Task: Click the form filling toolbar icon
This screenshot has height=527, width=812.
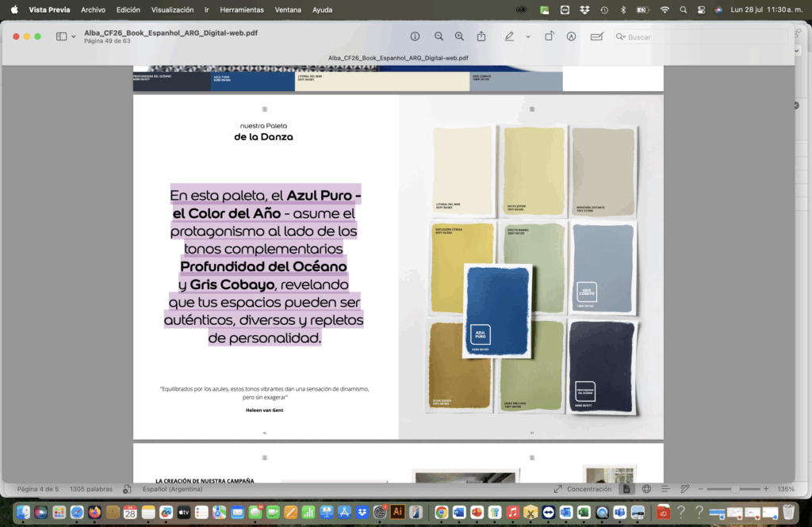Action: click(597, 36)
